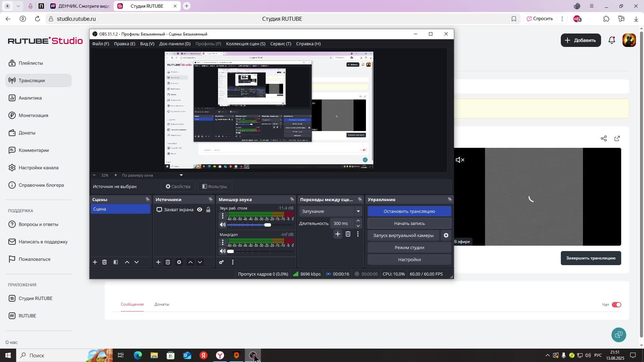Open Сервис (T) menu
The height and width of the screenshot is (362, 644).
click(280, 44)
